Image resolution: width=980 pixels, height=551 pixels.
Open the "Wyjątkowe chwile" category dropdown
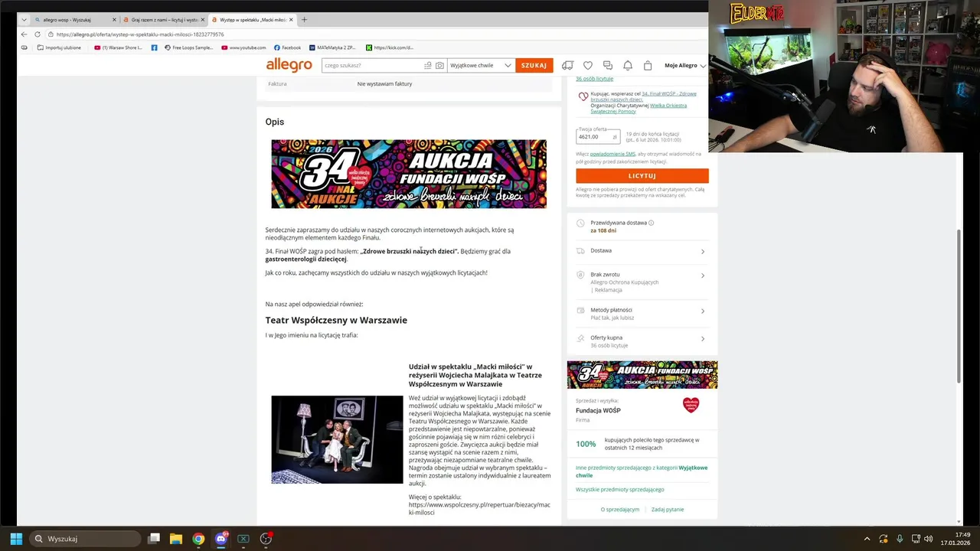481,65
